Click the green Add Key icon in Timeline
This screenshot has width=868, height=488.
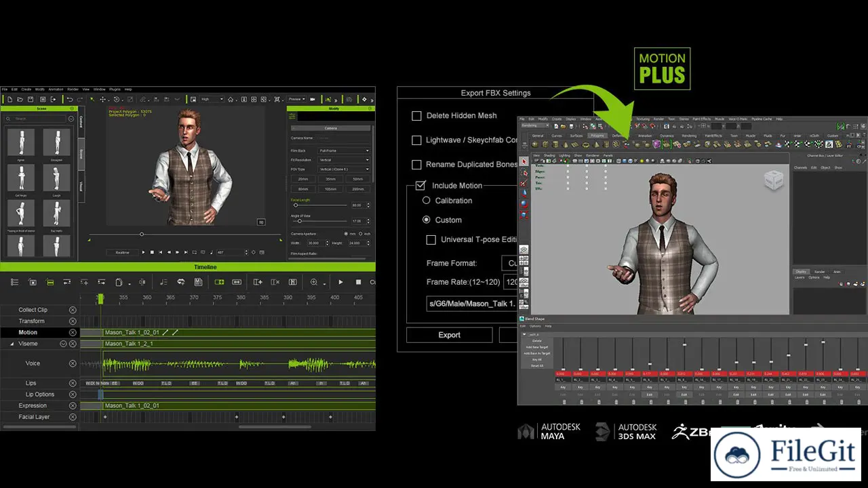219,282
